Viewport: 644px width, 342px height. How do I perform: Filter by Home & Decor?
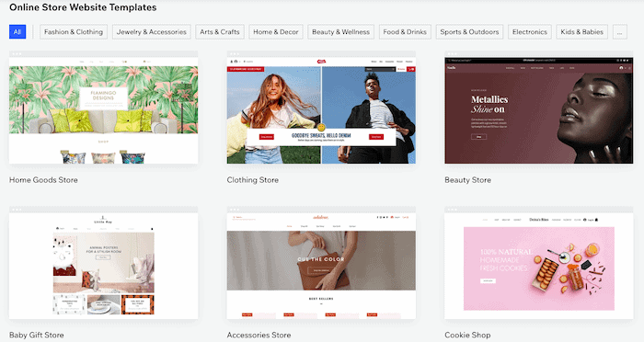[x=276, y=32]
